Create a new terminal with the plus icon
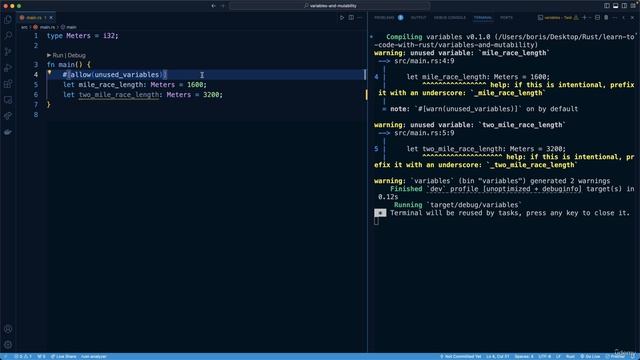Image resolution: width=640 pixels, height=360 pixels. [584, 18]
